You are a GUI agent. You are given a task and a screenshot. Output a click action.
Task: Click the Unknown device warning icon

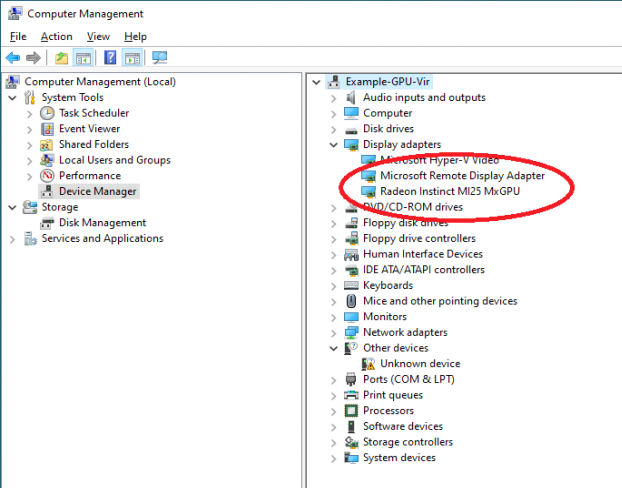368,364
